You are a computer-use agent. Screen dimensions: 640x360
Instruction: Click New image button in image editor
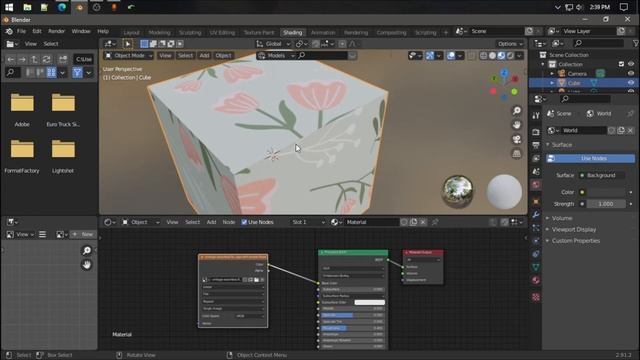click(x=83, y=234)
